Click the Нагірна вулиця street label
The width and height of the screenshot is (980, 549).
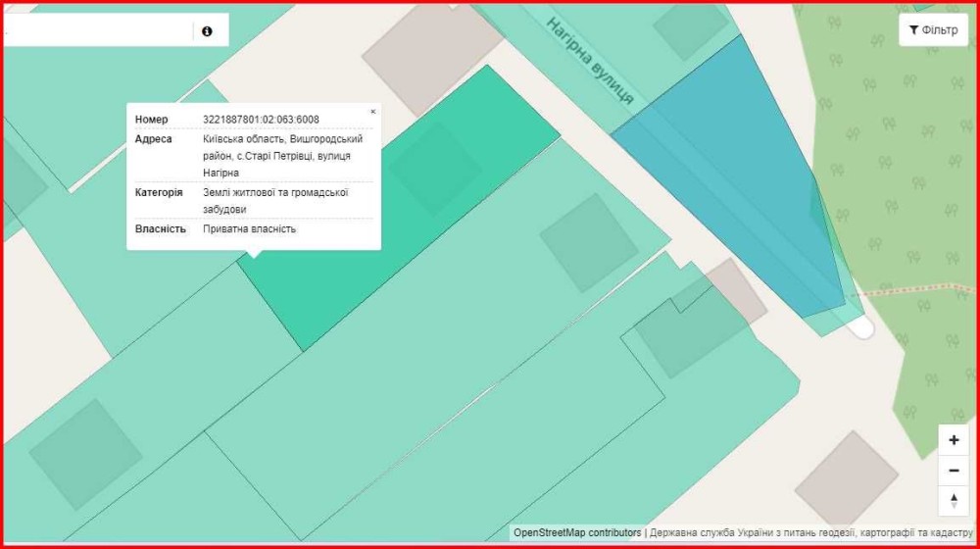coord(590,61)
